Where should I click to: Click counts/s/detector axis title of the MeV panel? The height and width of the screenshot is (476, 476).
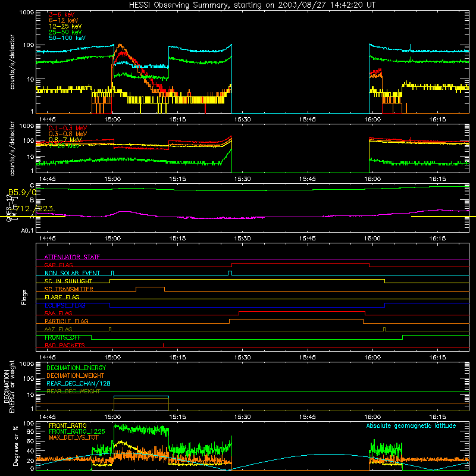pyautogui.click(x=12, y=148)
